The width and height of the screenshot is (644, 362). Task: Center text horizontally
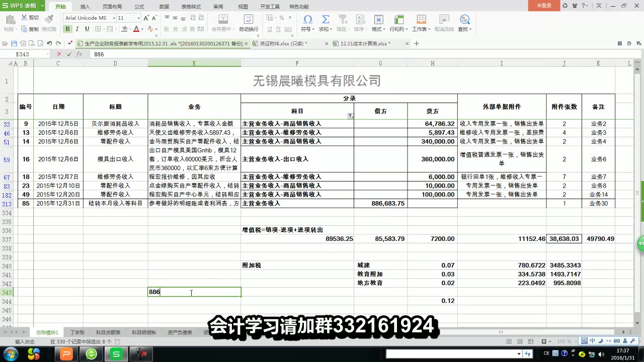[176, 29]
